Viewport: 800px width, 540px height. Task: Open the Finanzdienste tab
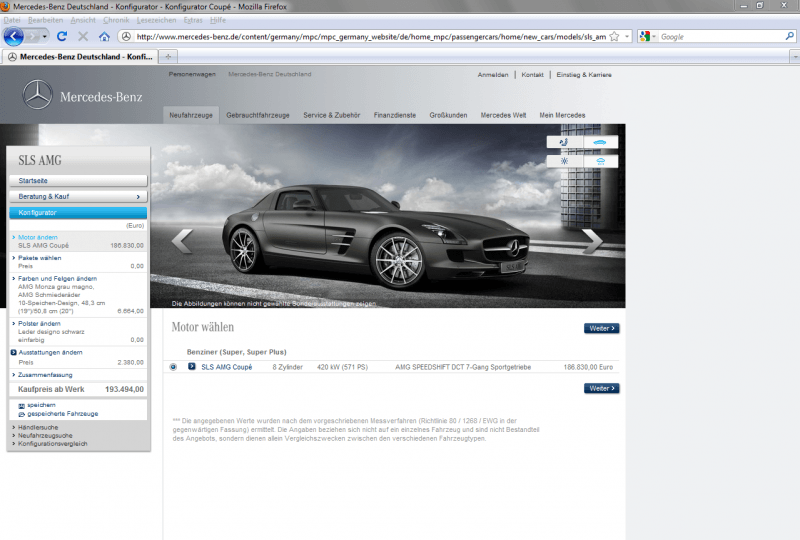click(394, 115)
